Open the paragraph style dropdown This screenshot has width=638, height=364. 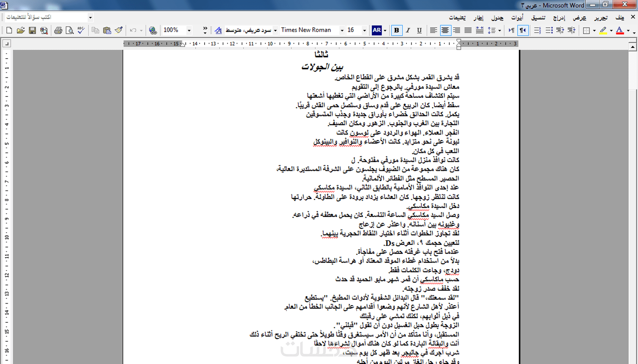click(275, 30)
